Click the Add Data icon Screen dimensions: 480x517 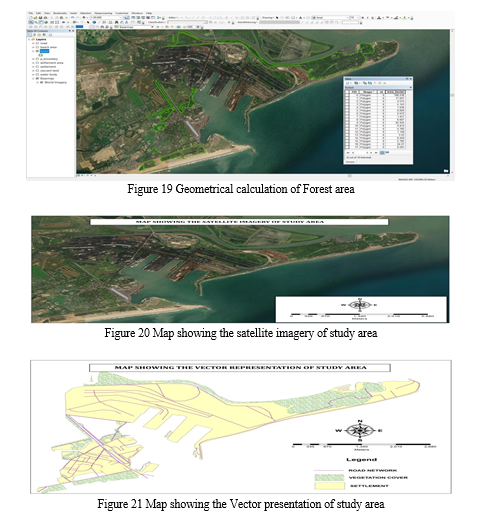tap(84, 17)
